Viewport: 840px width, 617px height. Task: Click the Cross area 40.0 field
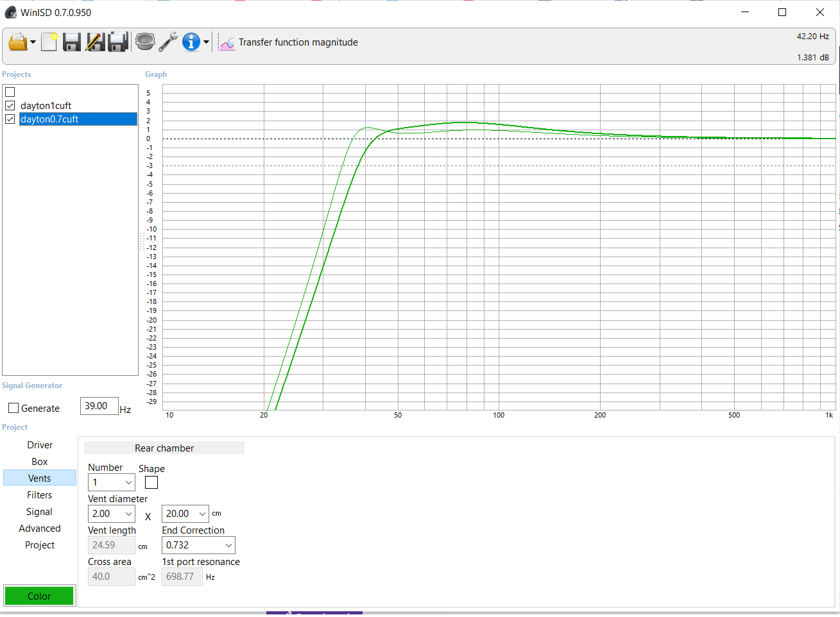[x=111, y=577]
